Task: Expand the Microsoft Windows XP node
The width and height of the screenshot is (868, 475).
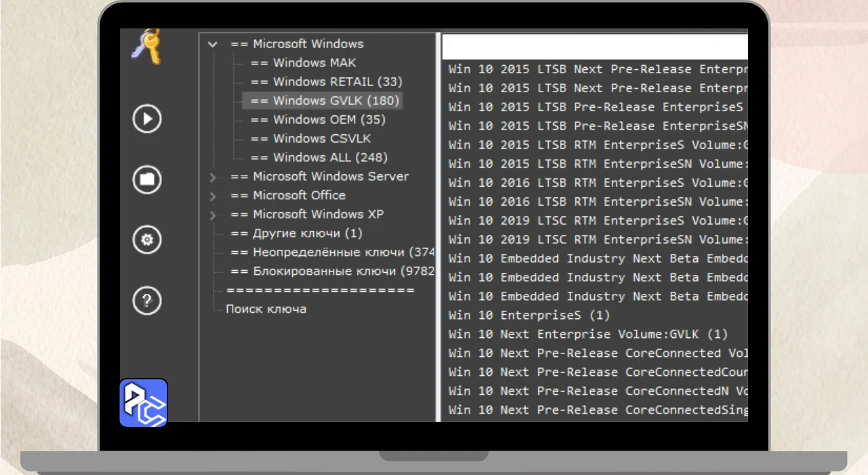Action: point(213,215)
